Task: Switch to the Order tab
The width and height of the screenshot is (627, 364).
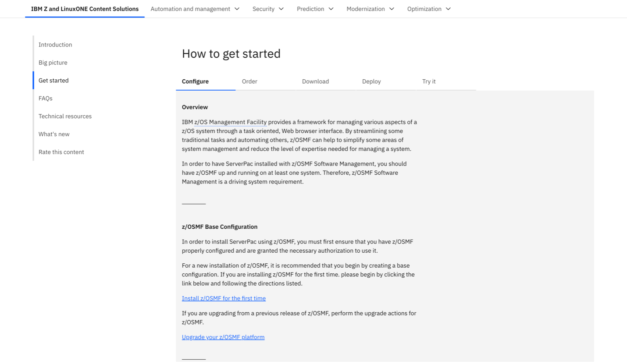Action: (266, 81)
